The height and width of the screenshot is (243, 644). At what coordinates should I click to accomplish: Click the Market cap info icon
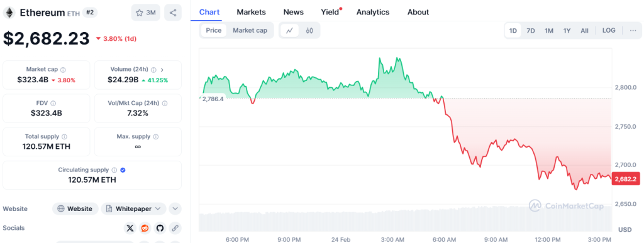click(x=64, y=70)
